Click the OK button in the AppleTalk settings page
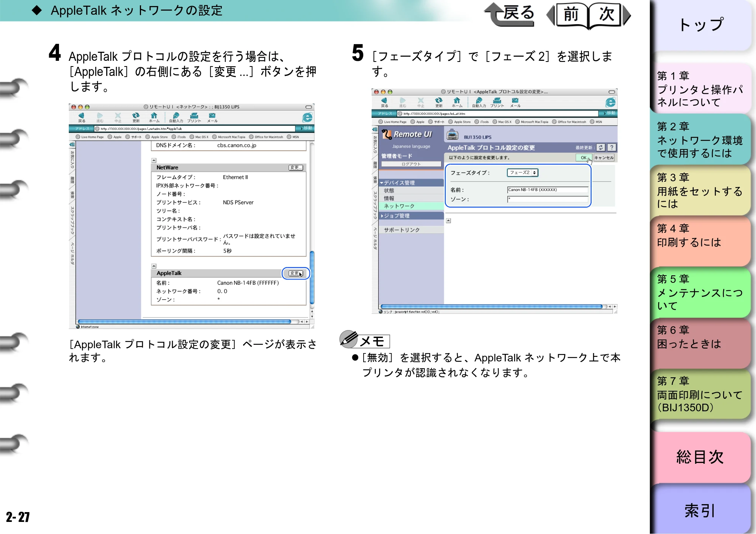The height and width of the screenshot is (534, 756). tap(584, 158)
